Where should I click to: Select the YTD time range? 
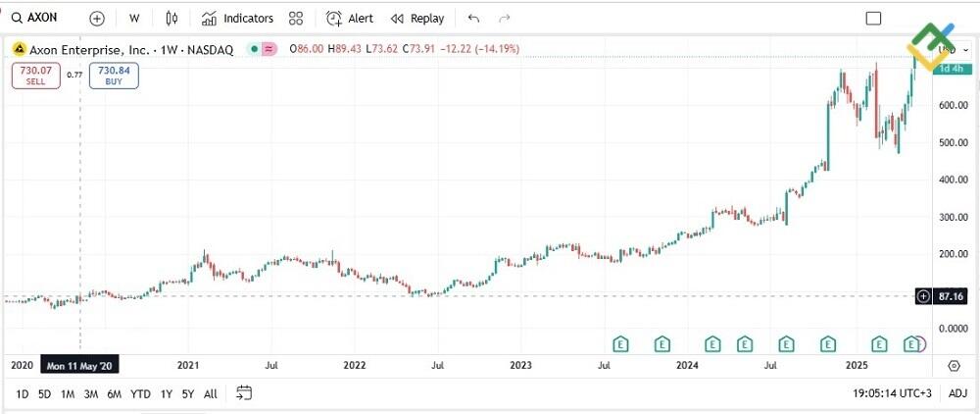140,393
